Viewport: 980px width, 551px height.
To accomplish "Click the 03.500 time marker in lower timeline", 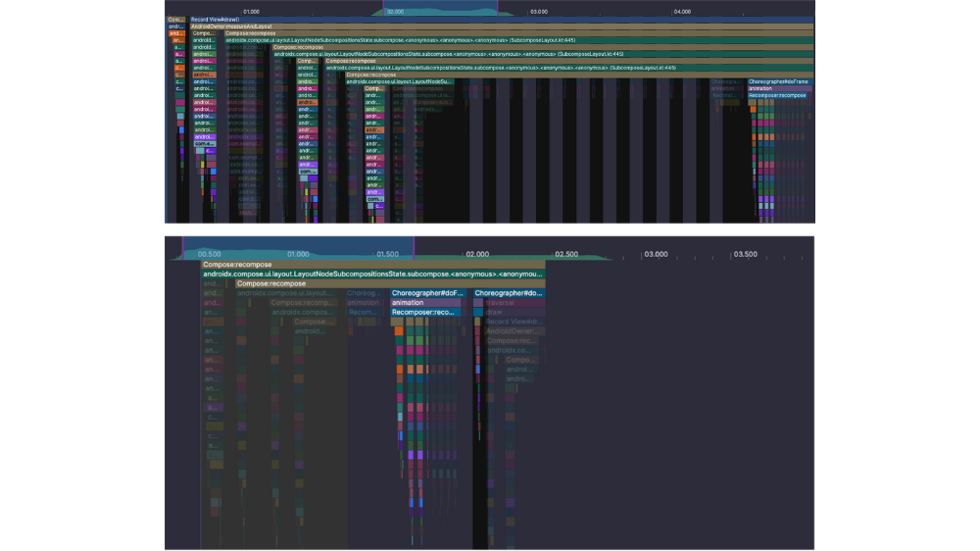I will click(x=746, y=254).
